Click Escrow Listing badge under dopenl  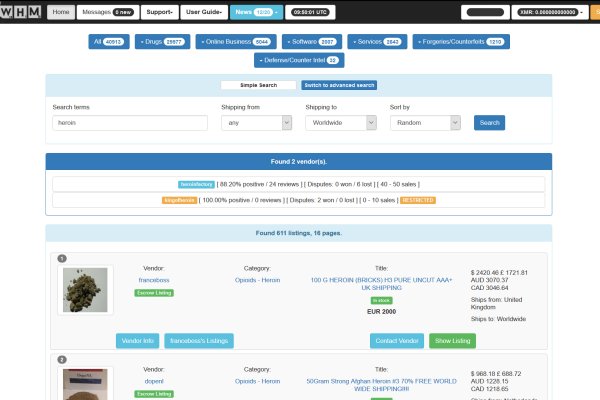(x=154, y=394)
